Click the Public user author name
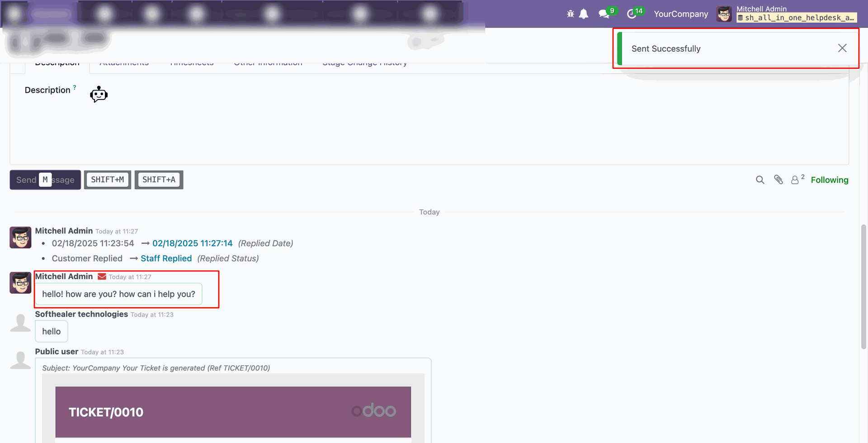868x443 pixels. [57, 352]
